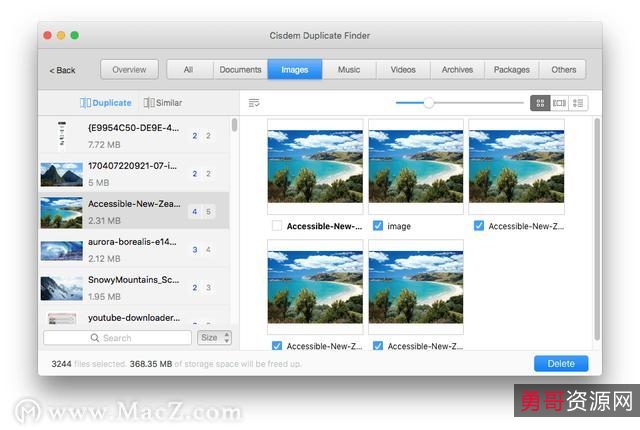Open the auto-select rules icon
Viewport: 640px width, 430px height.
click(x=254, y=103)
